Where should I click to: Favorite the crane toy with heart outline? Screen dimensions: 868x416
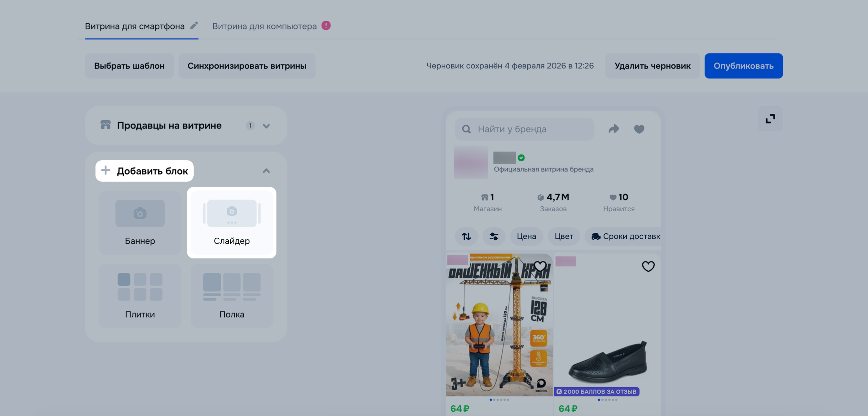click(540, 266)
